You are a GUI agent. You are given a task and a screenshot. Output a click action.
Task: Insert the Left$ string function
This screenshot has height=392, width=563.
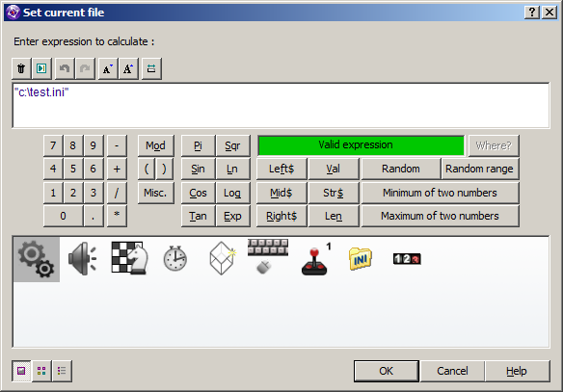[281, 169]
